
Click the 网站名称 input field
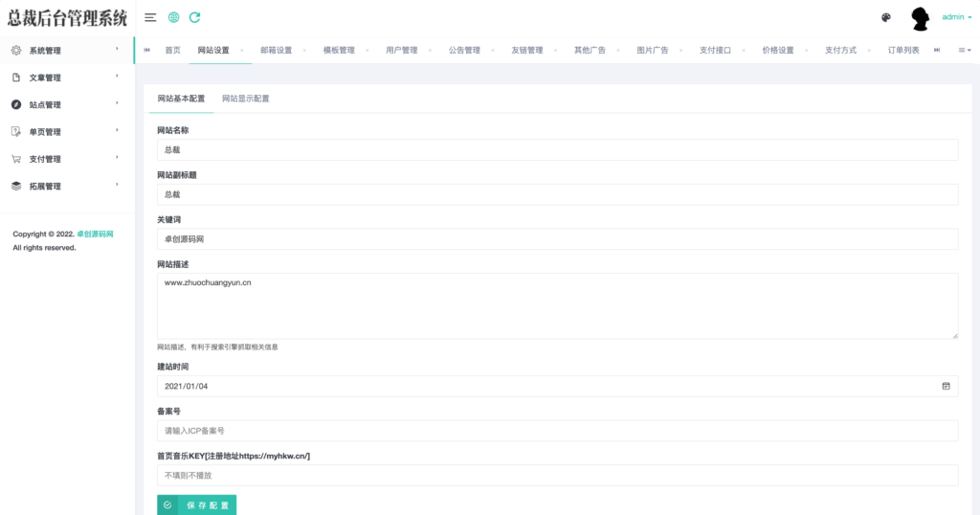(558, 150)
